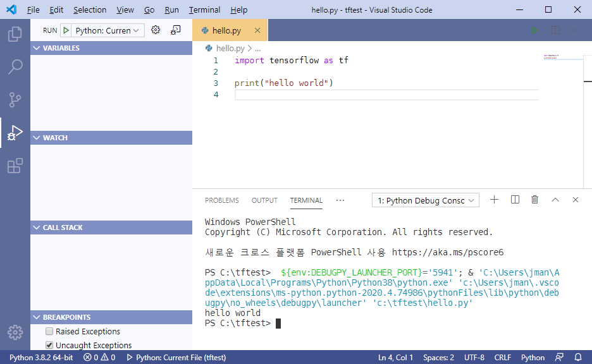This screenshot has width=592, height=364.
Task: Open editor More Actions ellipsis
Action: pyautogui.click(x=575, y=30)
